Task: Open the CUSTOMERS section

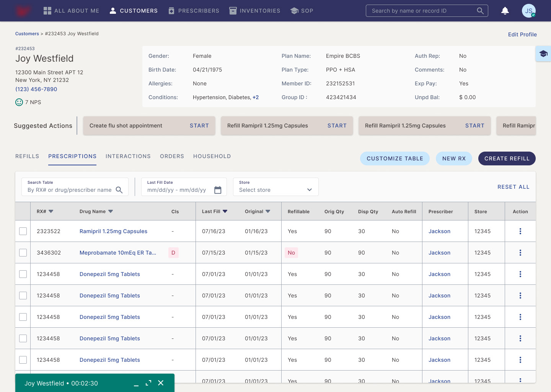Action: click(134, 11)
